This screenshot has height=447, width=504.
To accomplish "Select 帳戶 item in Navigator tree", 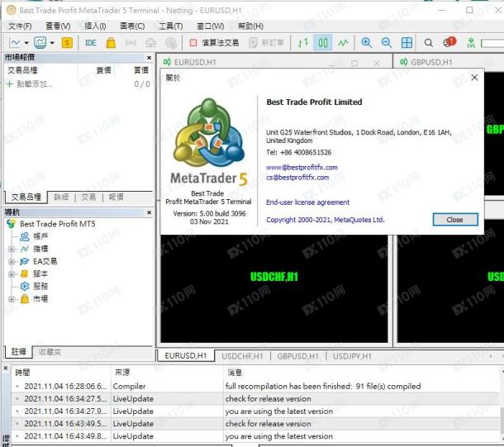I will coord(40,236).
